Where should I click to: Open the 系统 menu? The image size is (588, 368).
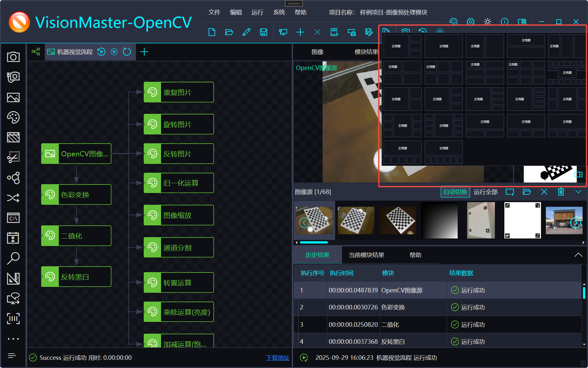click(x=279, y=12)
